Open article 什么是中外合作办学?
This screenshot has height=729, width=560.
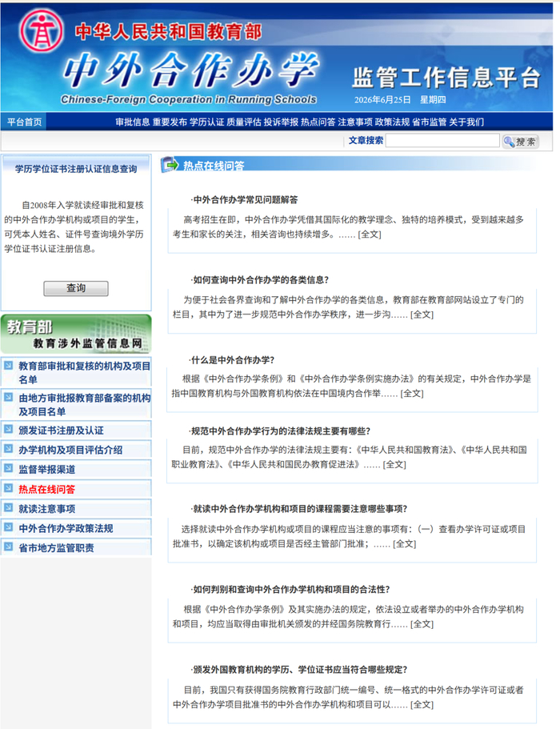(x=233, y=360)
